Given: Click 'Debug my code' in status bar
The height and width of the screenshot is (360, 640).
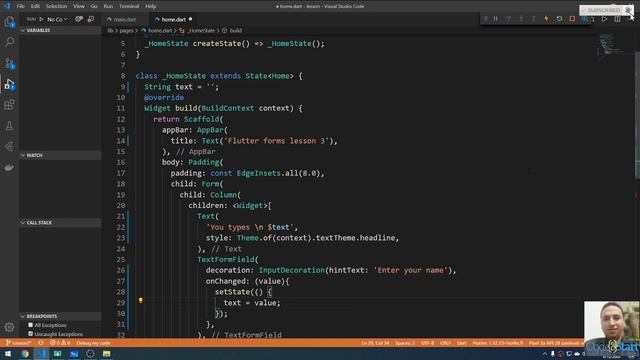Looking at the screenshot, I should coord(93,343).
